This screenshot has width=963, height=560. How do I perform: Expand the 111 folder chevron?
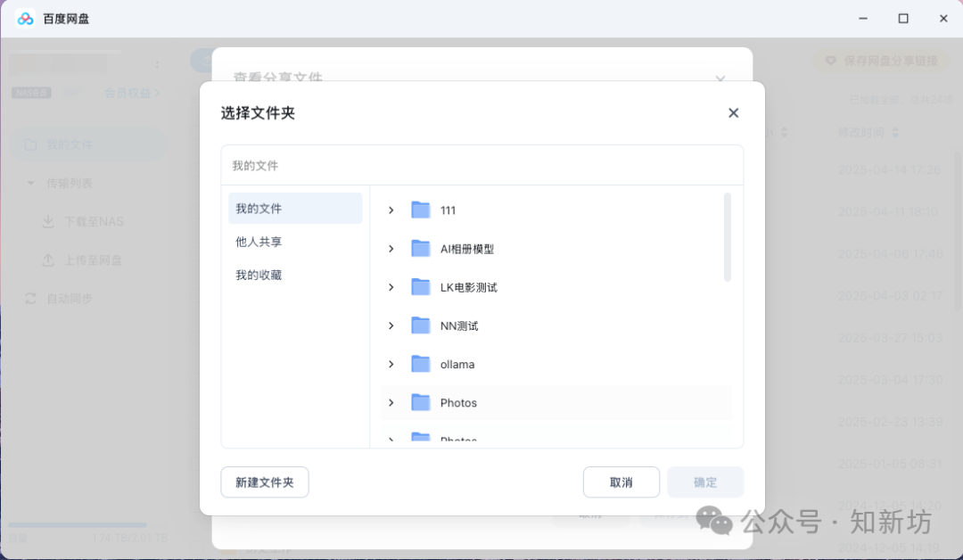(x=390, y=210)
